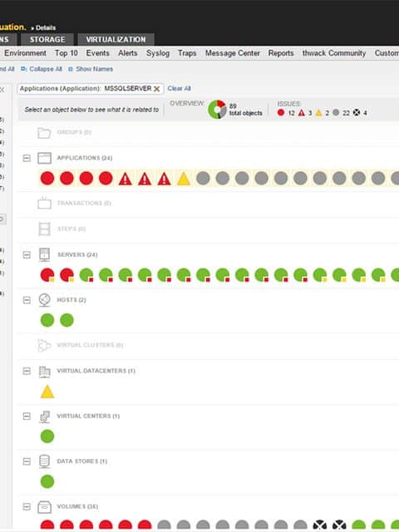The image size is (399, 532).
Task: Select the first green server with red badge
Action: 86,275
